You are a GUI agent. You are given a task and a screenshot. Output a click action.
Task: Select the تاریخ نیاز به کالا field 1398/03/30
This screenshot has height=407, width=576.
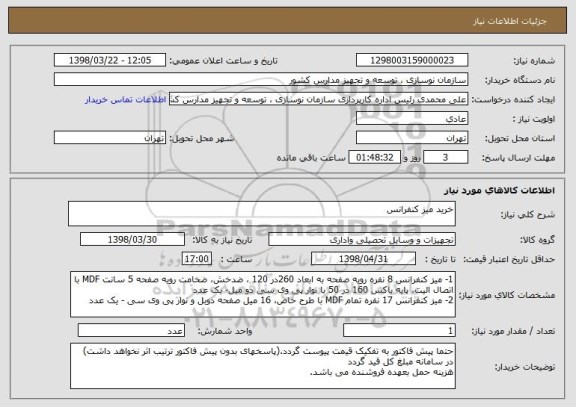coord(132,239)
